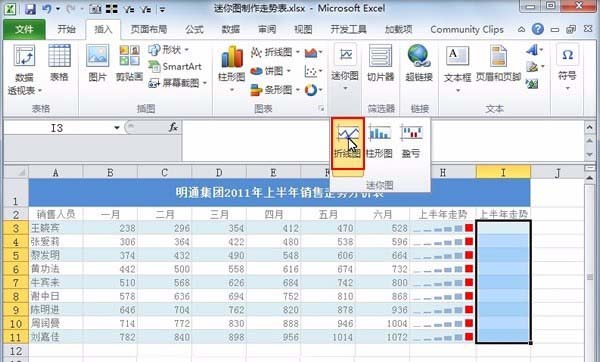Image resolution: width=600 pixels, height=362 pixels.
Task: Select cell containing value 1014
Action: coord(328,337)
